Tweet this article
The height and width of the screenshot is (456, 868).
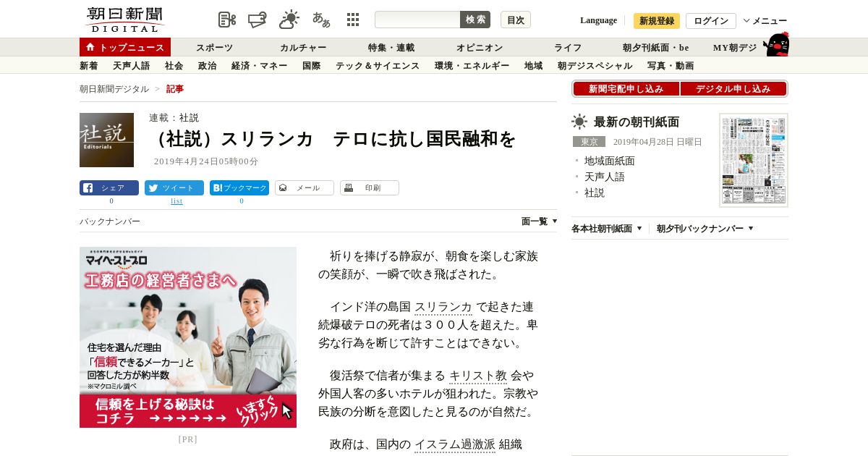click(174, 188)
